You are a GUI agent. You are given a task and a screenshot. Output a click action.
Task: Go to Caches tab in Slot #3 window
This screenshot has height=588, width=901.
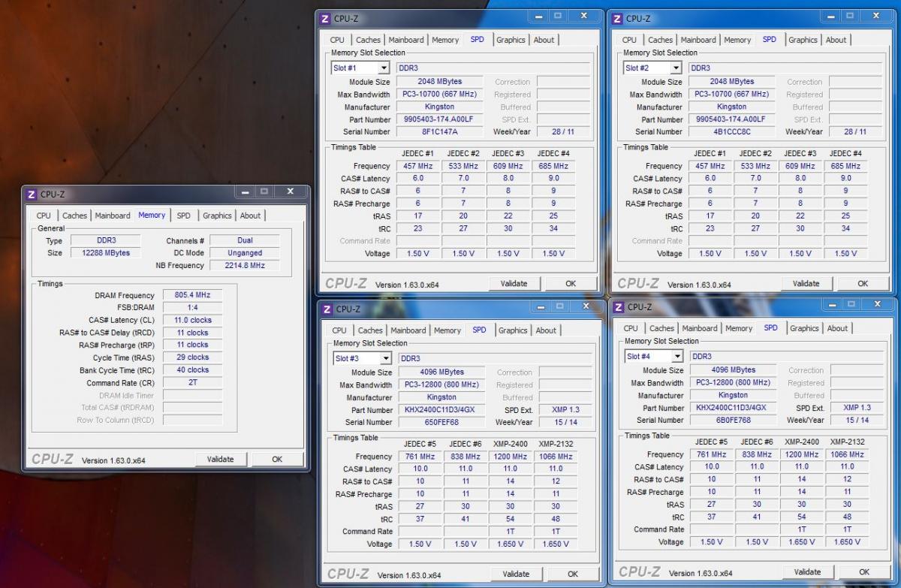(x=370, y=330)
